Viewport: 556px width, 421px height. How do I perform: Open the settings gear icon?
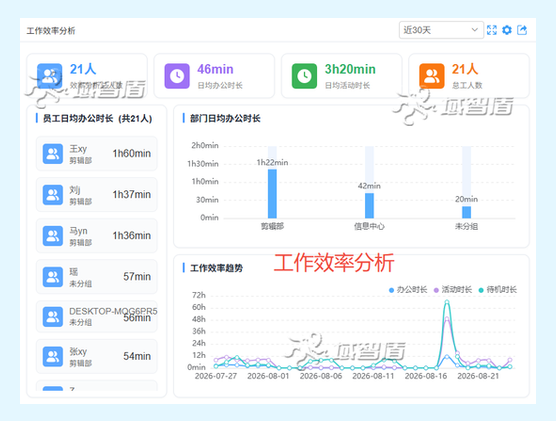click(x=507, y=30)
